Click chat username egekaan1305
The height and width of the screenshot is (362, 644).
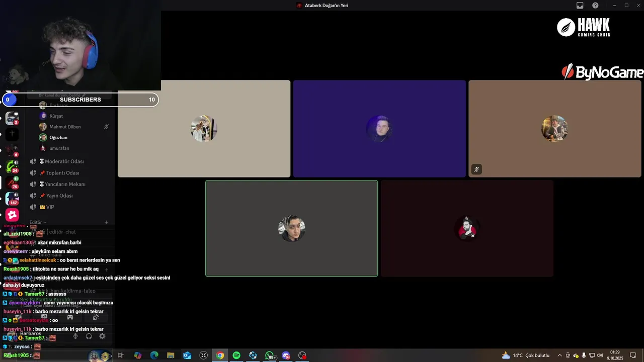[x=19, y=242]
